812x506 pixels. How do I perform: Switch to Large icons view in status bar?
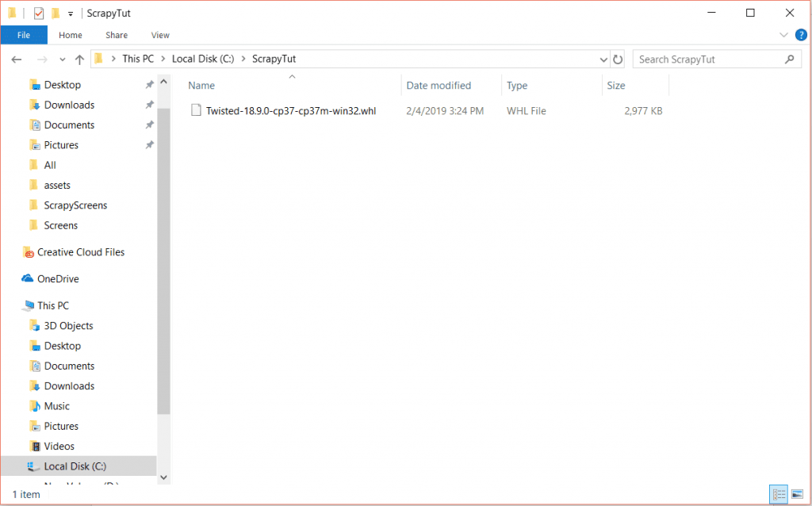[x=797, y=494]
